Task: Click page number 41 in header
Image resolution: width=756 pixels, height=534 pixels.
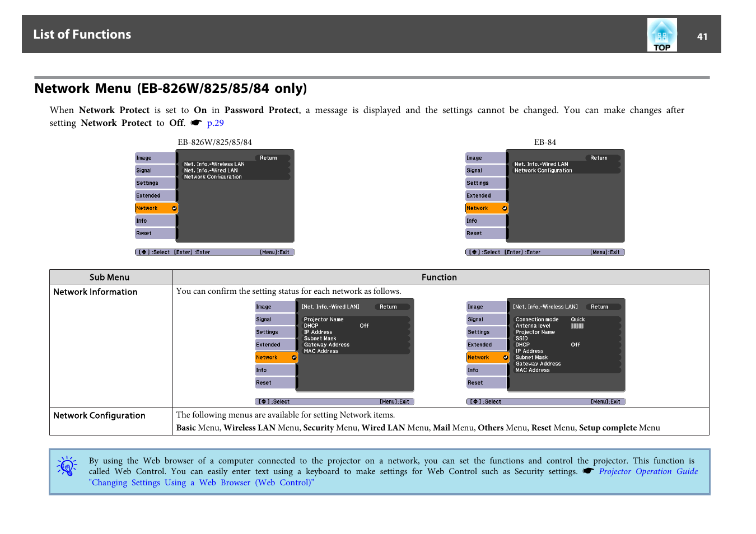Action: point(702,36)
